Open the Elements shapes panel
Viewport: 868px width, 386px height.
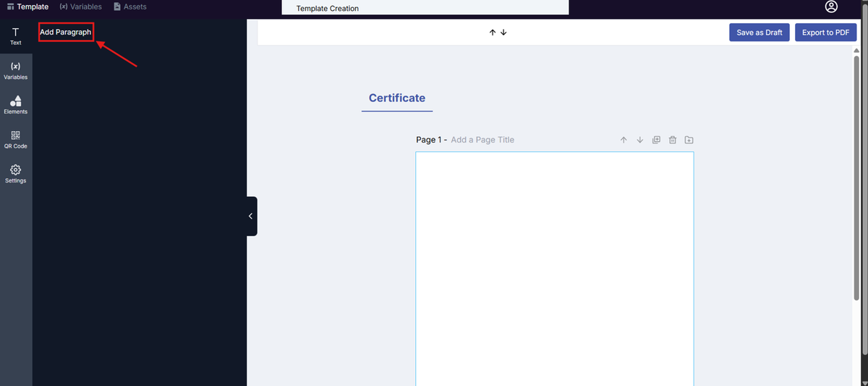pyautogui.click(x=15, y=105)
